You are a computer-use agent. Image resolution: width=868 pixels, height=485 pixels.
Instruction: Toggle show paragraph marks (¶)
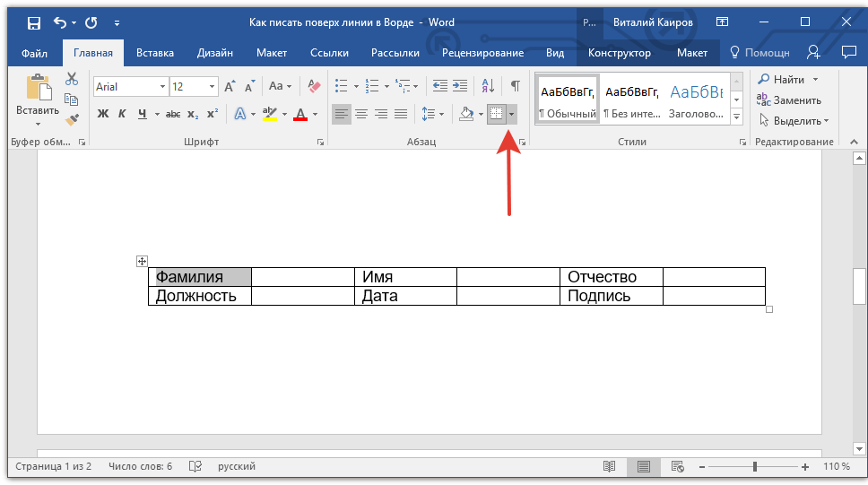[x=515, y=86]
